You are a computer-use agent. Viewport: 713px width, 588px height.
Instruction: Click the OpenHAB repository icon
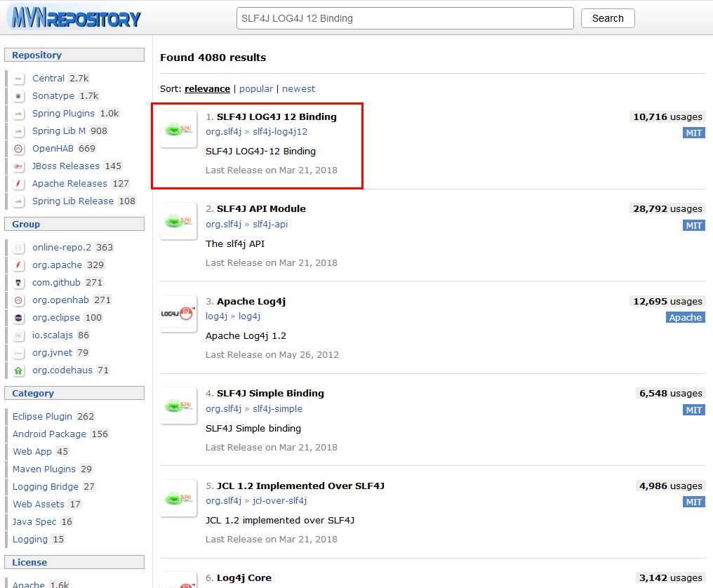18,149
